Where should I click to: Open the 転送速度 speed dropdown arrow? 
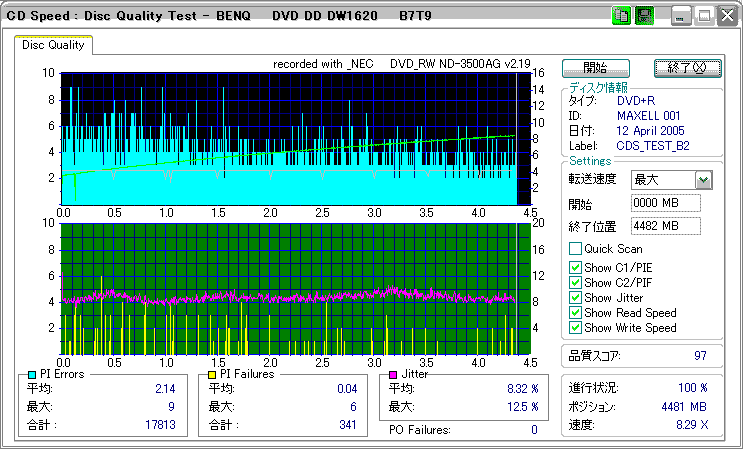703,180
